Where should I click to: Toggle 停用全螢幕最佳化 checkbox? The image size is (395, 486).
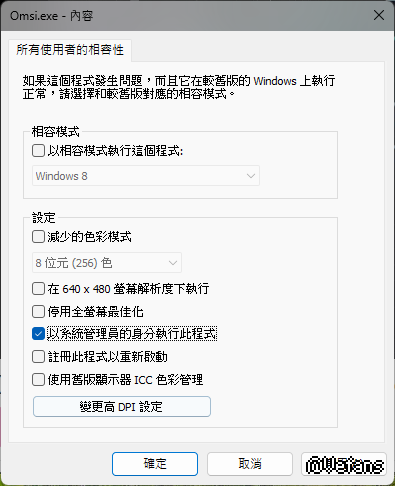pos(38,312)
